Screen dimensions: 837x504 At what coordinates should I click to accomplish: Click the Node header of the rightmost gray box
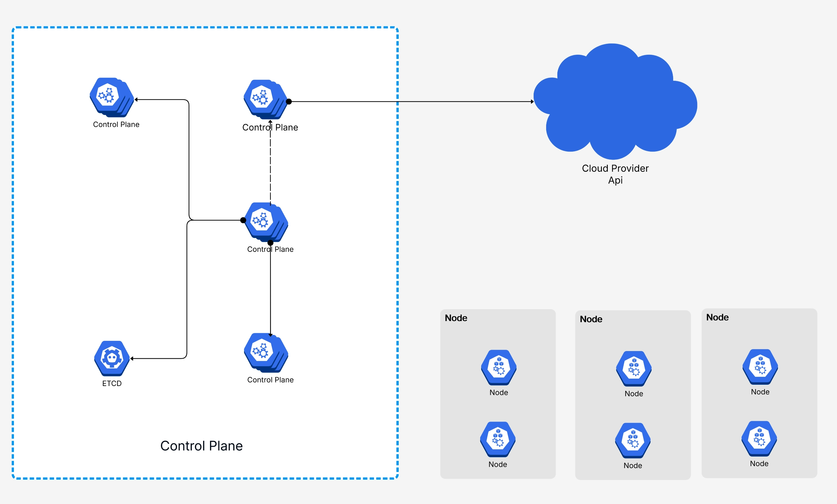[x=717, y=317]
